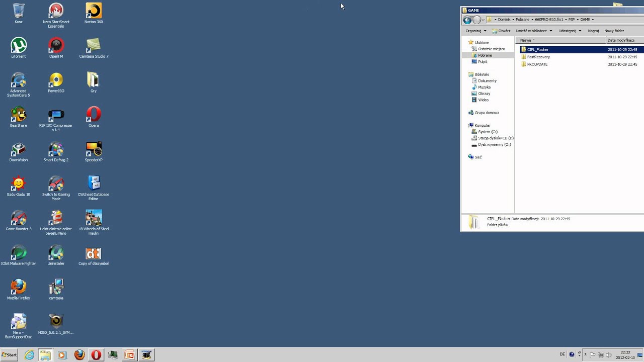Screen dimensions: 644x362
Task: Open the Udostępnij dropdown menu
Action: 570,31
